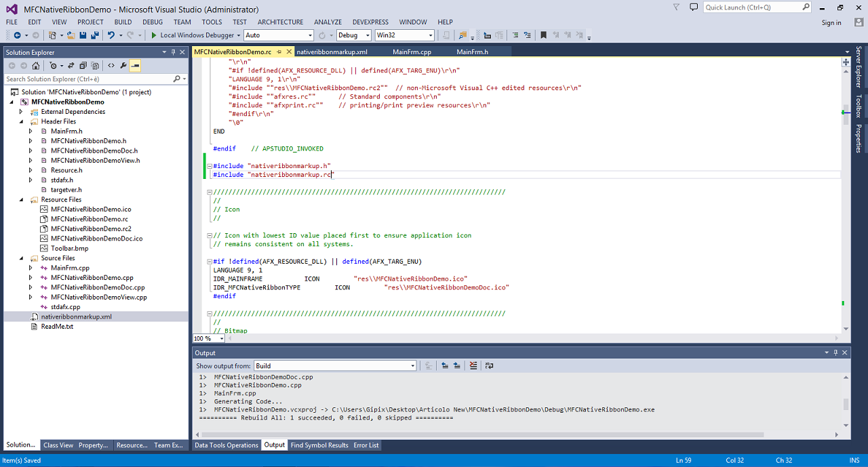The width and height of the screenshot is (868, 467).
Task: Undo the last edit using the toolbar arrow
Action: pos(111,35)
